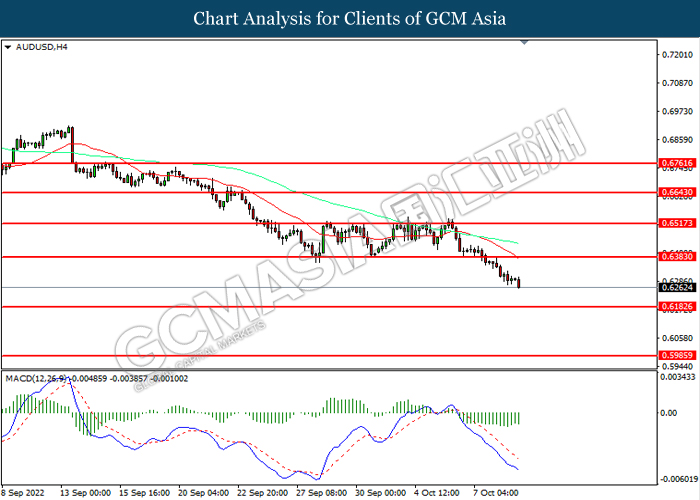This screenshot has width=700, height=500.
Task: Click the 0.69730 price axis value
Action: pos(677,111)
